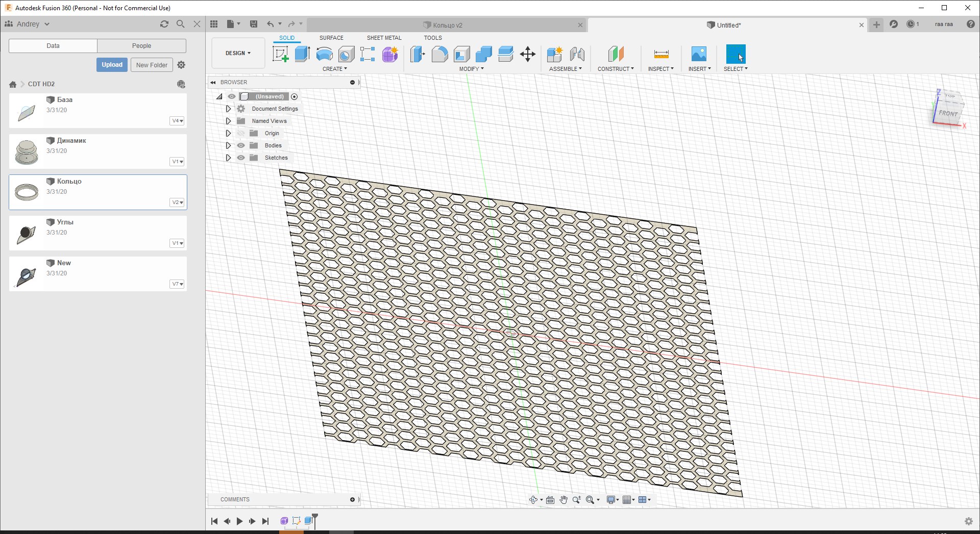Open the База version V4 dropdown

click(x=177, y=121)
